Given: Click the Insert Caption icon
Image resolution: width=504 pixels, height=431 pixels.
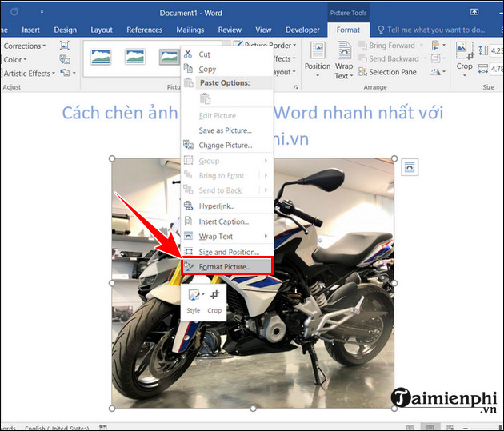Looking at the screenshot, I should click(x=188, y=221).
